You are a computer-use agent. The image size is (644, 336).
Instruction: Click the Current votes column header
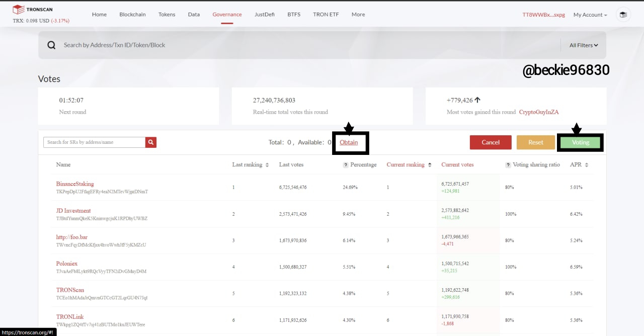pos(457,165)
